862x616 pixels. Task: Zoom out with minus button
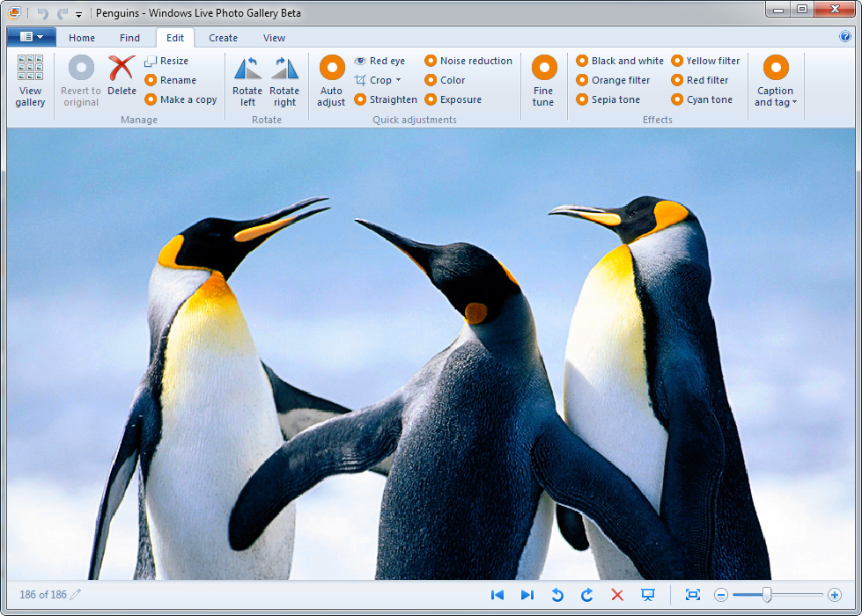pyautogui.click(x=721, y=595)
